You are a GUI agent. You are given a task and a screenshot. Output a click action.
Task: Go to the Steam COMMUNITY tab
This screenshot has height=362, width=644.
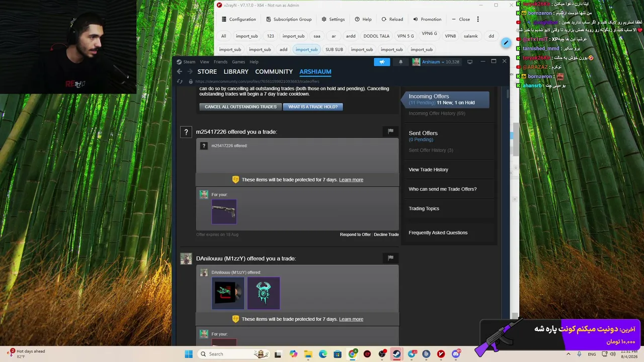point(274,71)
